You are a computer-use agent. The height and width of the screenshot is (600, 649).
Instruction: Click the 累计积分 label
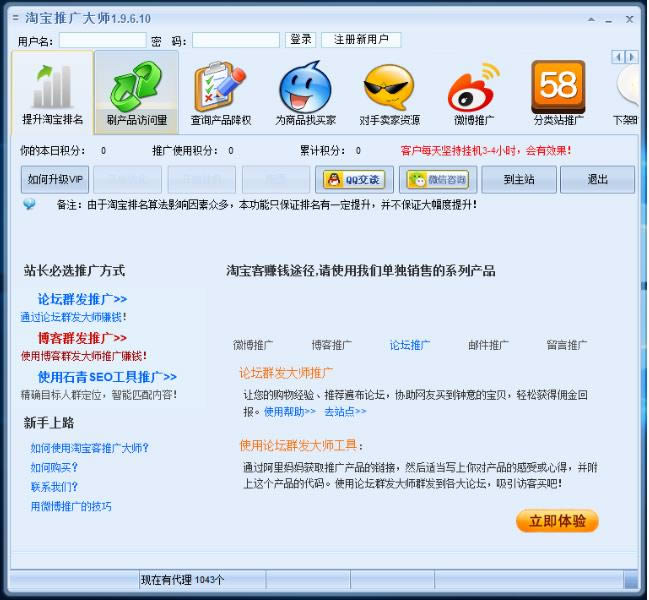tap(322, 151)
